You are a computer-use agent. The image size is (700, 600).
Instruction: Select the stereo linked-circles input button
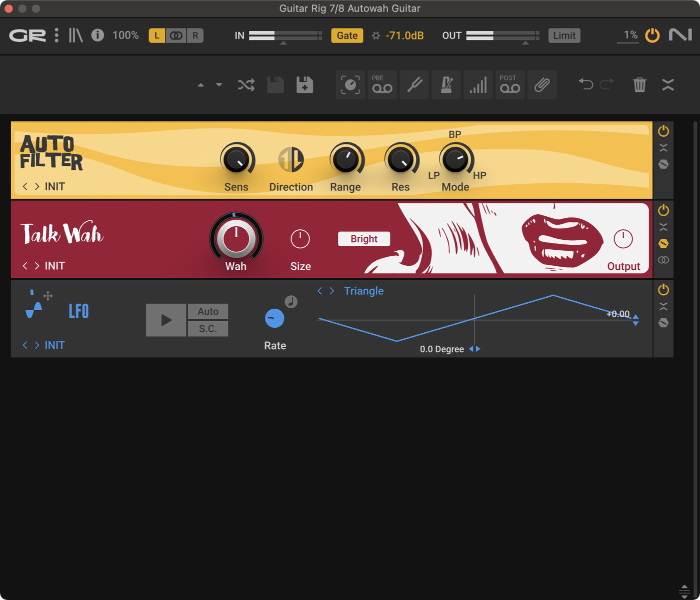176,35
